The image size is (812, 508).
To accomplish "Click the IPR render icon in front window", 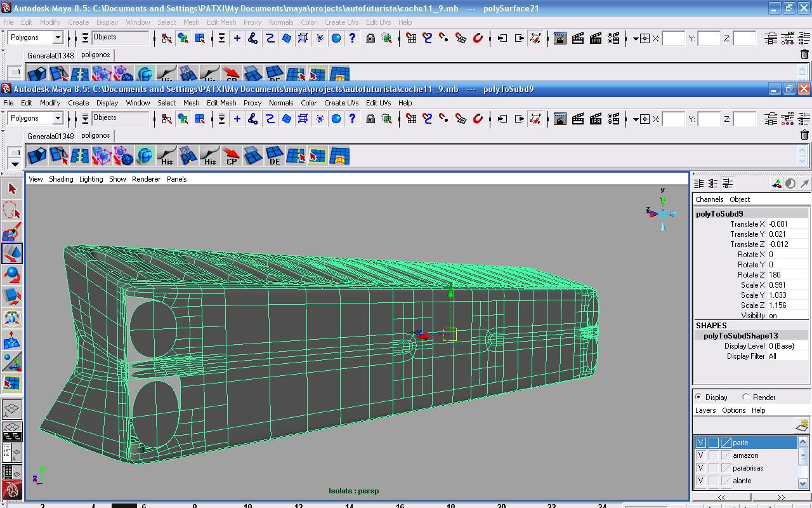I will (596, 119).
